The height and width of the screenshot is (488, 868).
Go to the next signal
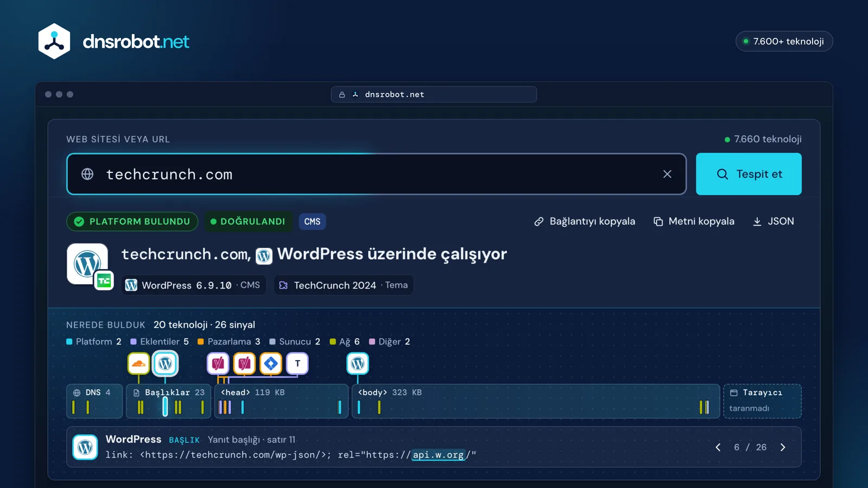(782, 447)
